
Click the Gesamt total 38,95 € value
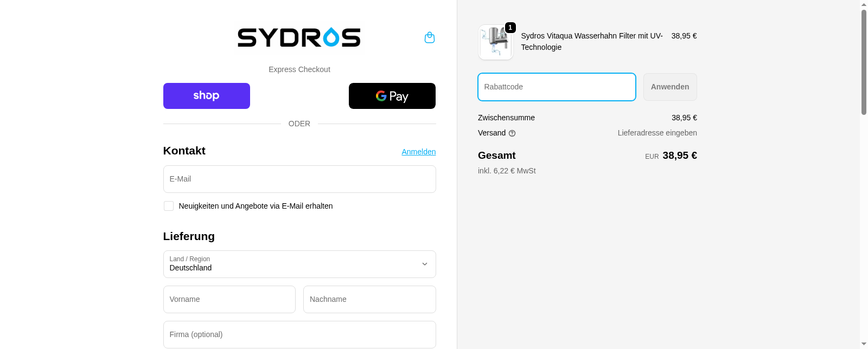(680, 156)
